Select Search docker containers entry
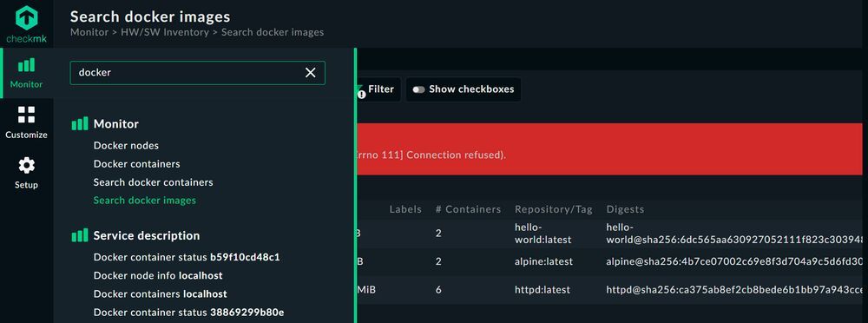Viewport: 868px width, 323px height. [154, 182]
